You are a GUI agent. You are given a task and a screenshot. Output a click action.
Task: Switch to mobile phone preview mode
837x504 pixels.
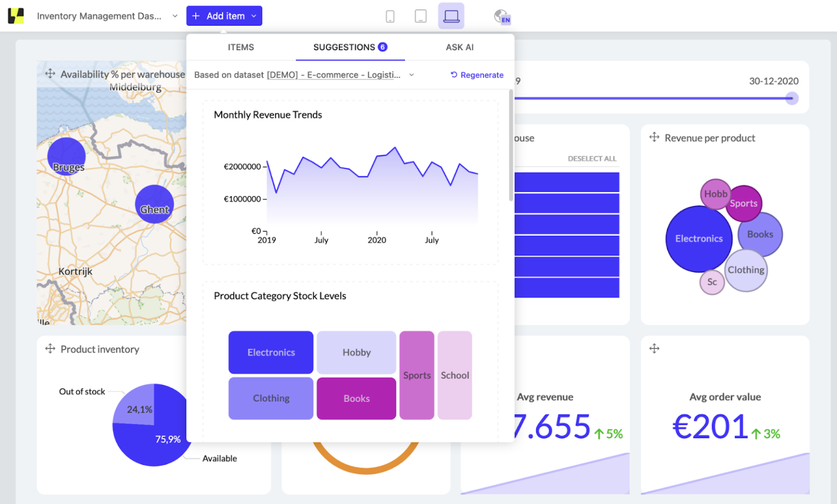coord(390,16)
